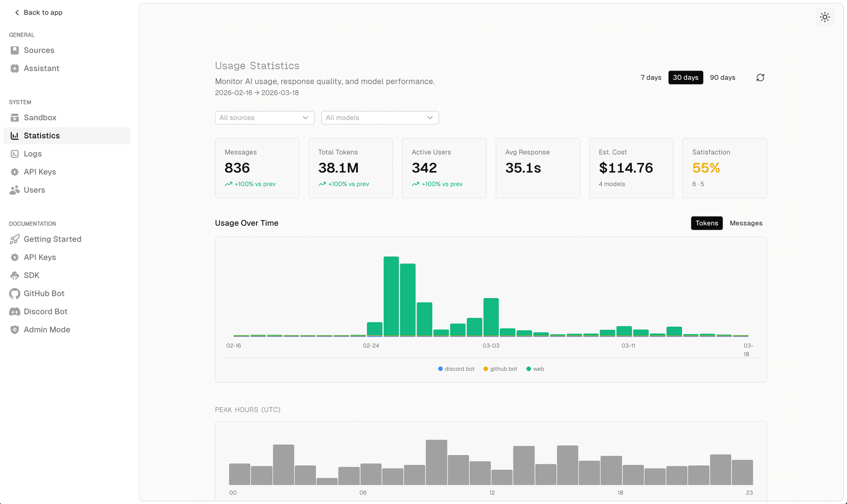Click the Sandbox sidebar icon
847x504 pixels.
(x=15, y=118)
